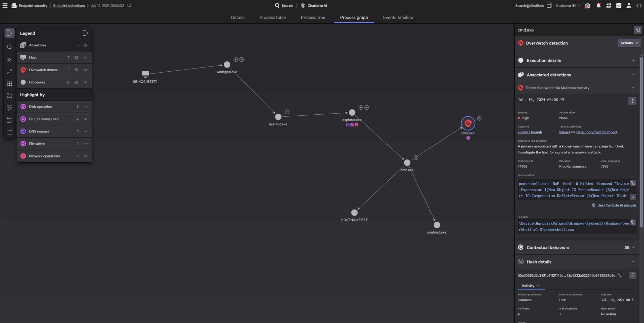Expand the plus icon beside Overwatch cmd.exe
This screenshot has height=323, width=644.
479,118
